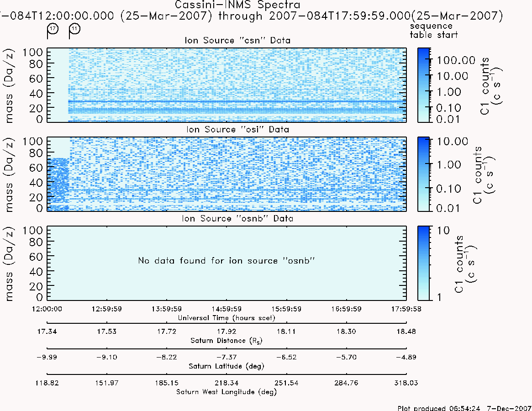Click the time label 15:59:59
The image size is (532, 411).
[x=286, y=309]
